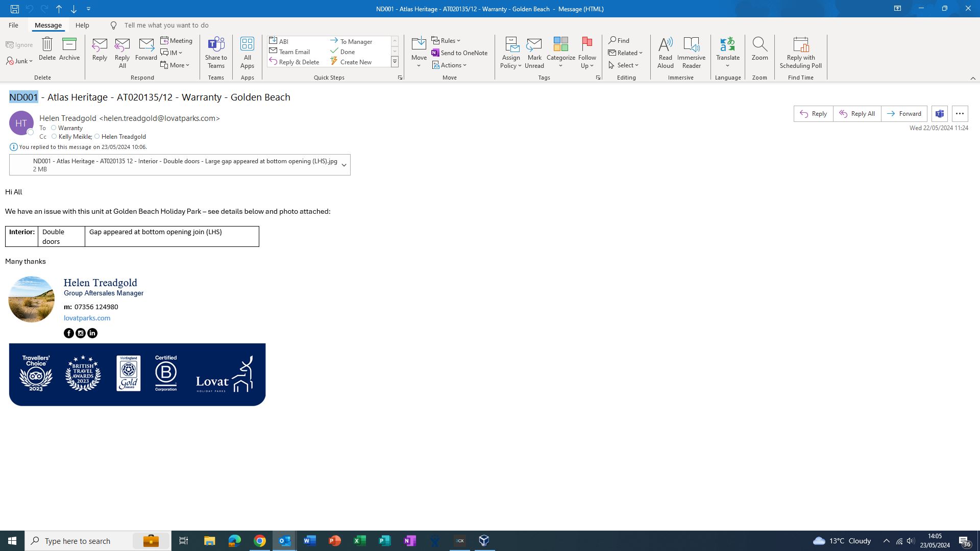Archive this message using the ribbon icon

click(x=69, y=45)
